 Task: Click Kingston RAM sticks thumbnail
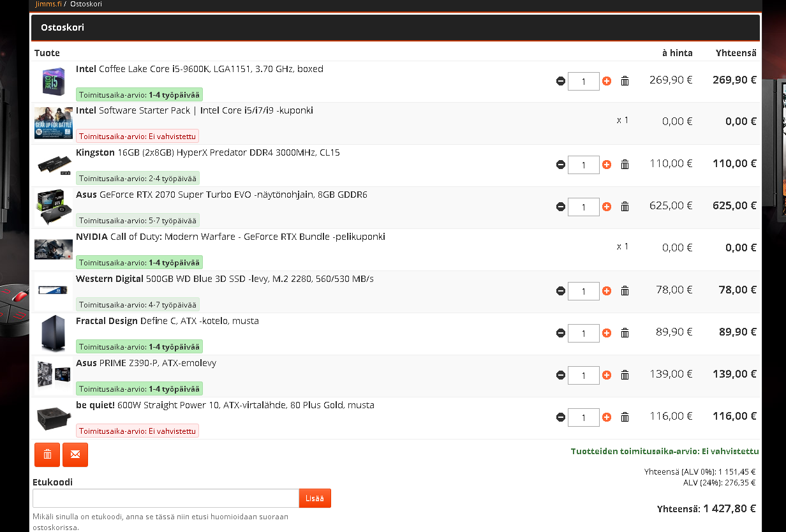point(54,165)
